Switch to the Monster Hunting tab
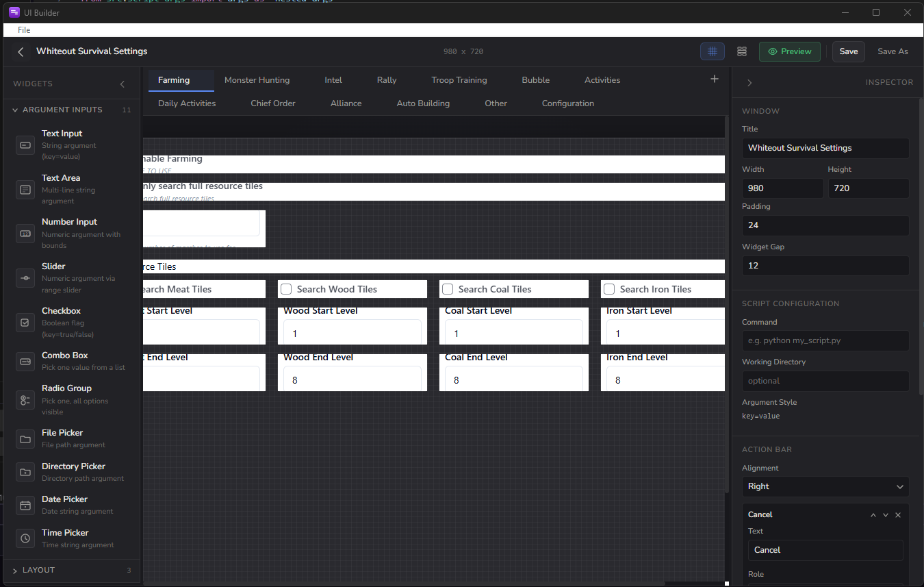The image size is (924, 587). [x=257, y=80]
